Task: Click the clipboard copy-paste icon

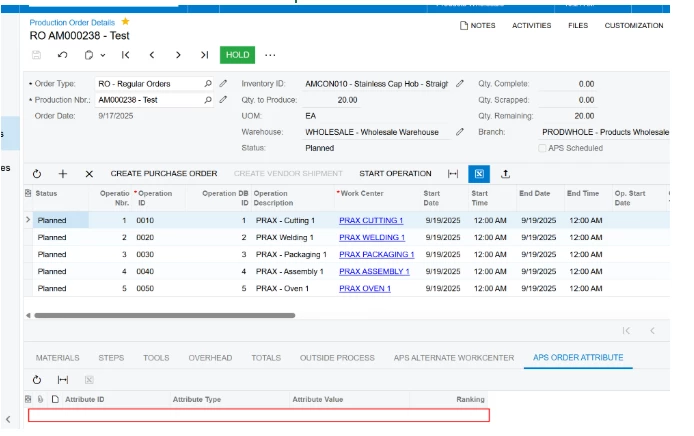Action: (89, 55)
